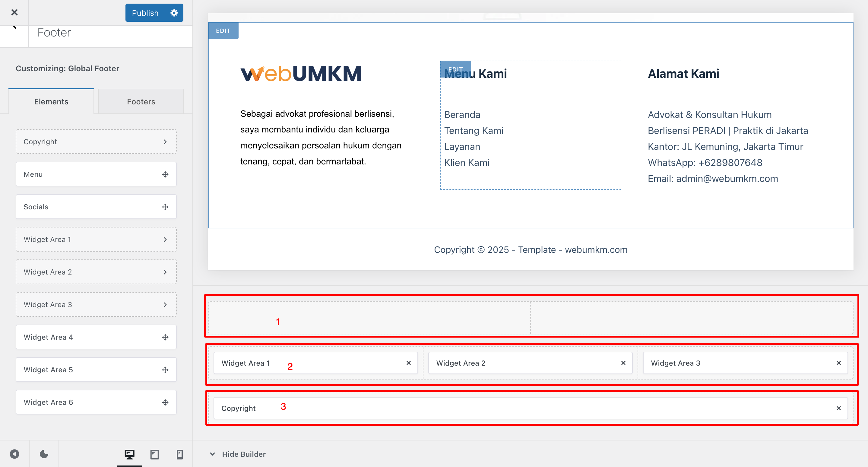Remove Widget Area 2 from builder row
Image resolution: width=868 pixels, height=467 pixels.
pyautogui.click(x=623, y=363)
